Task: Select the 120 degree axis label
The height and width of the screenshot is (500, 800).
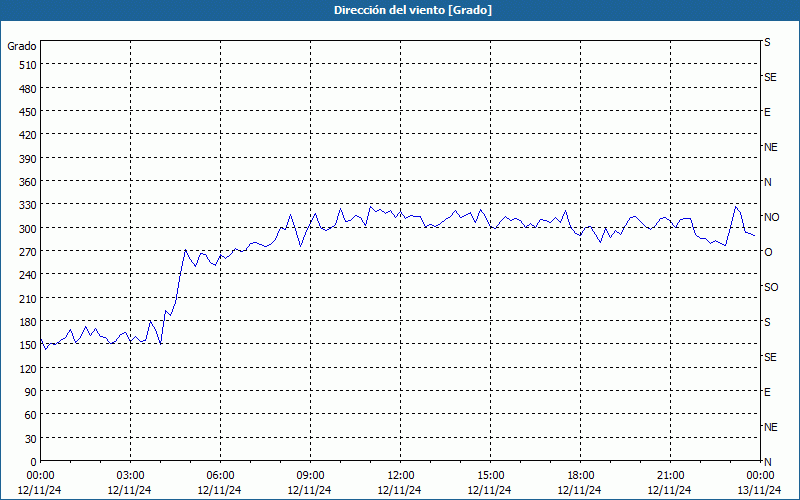Action: 28,369
